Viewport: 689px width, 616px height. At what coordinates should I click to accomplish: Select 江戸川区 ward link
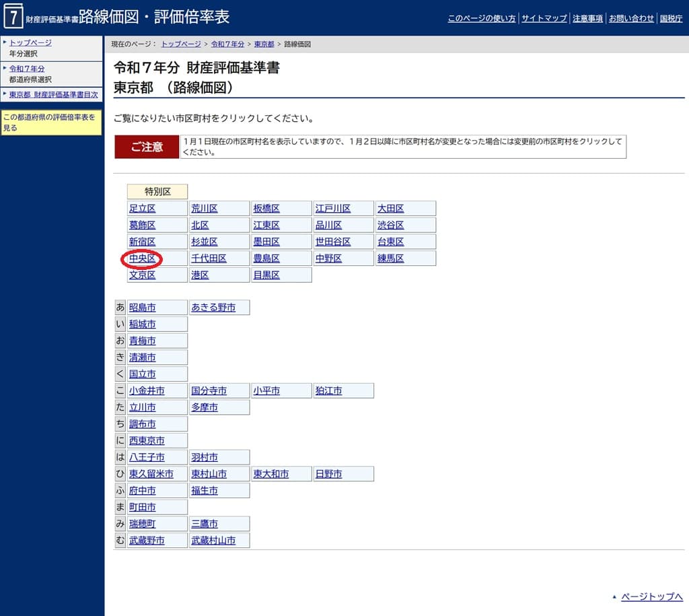(x=333, y=209)
